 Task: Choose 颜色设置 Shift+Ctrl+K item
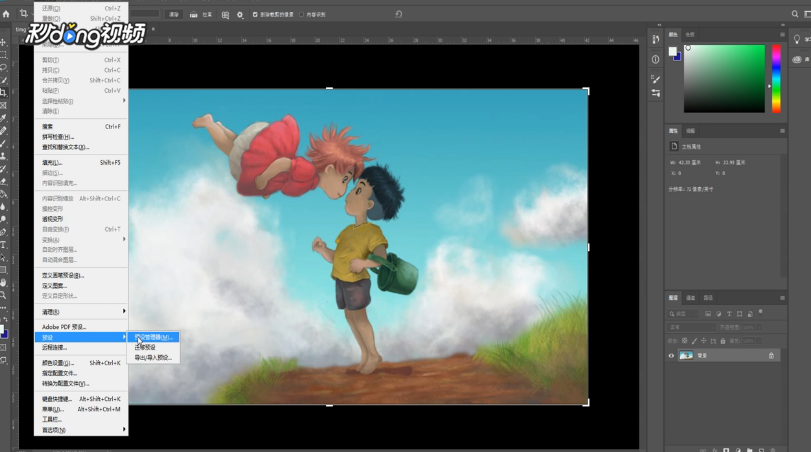tap(81, 363)
